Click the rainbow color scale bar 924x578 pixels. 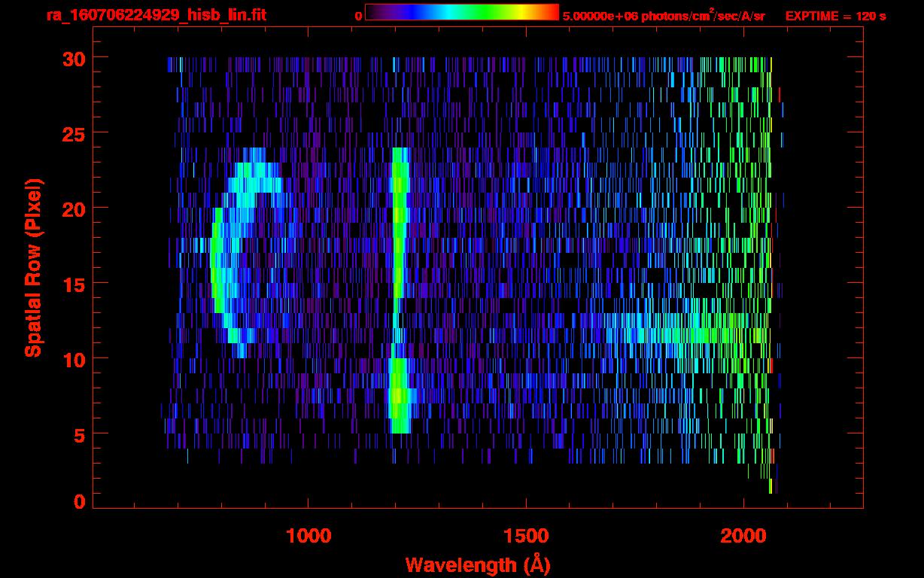pos(462,12)
